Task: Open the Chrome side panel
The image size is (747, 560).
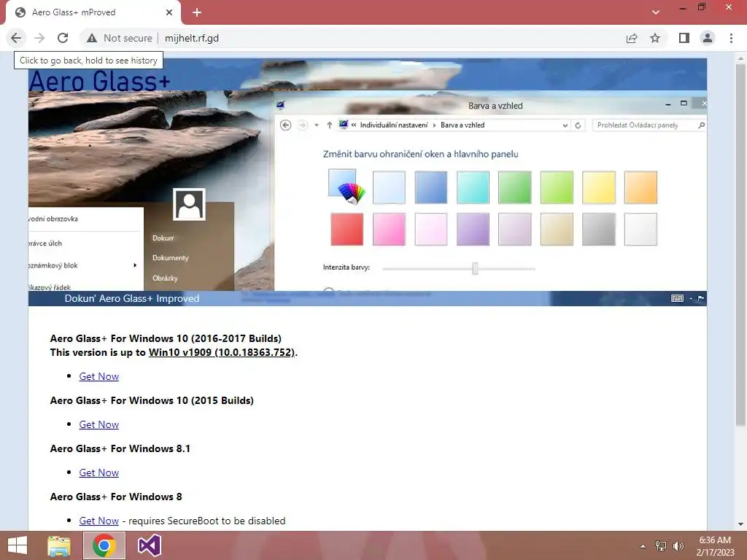Action: pos(684,38)
